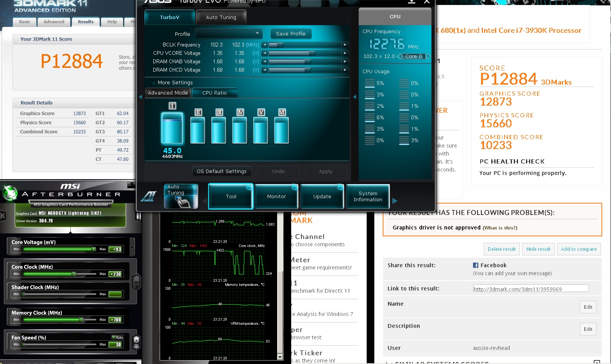Collapse the CPU monitor panel arrow
This screenshot has width=611, height=364.
click(354, 97)
